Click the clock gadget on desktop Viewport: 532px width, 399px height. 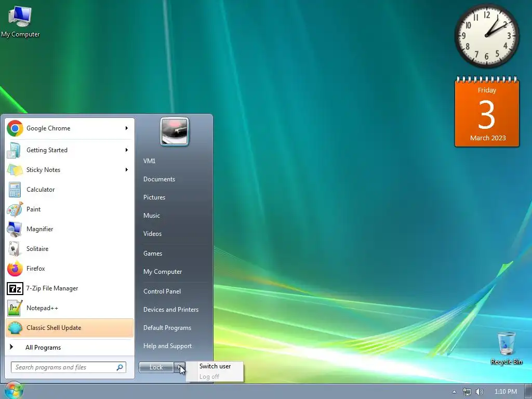486,36
